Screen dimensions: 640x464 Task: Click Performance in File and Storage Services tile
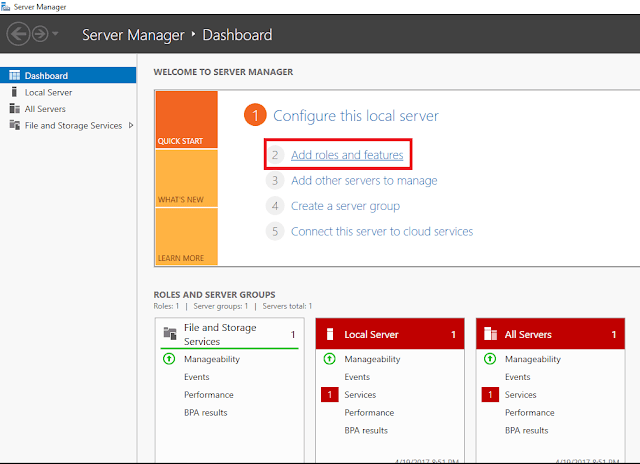(209, 395)
